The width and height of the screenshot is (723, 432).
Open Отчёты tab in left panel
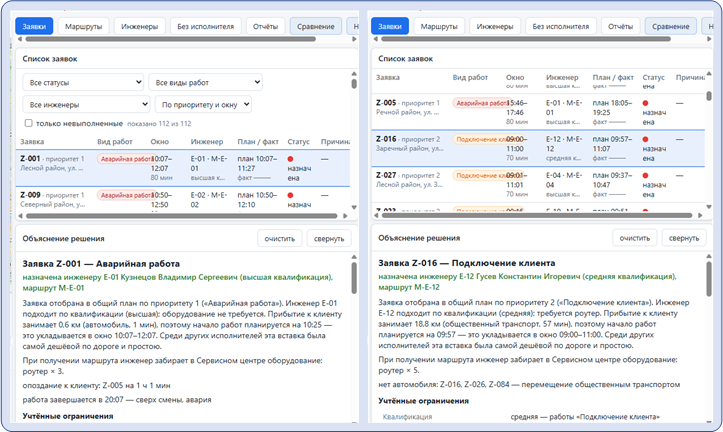pyautogui.click(x=265, y=26)
